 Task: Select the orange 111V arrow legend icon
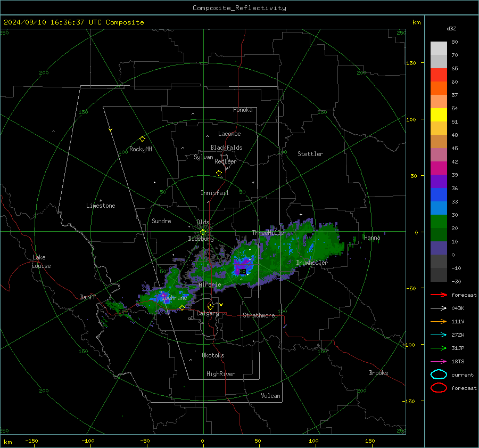pyautogui.click(x=439, y=321)
